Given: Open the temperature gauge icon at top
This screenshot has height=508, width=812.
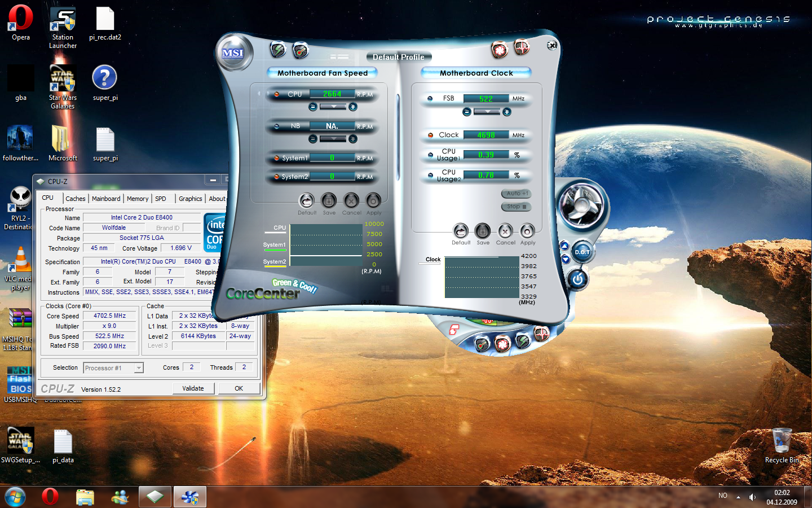Looking at the screenshot, I should coord(301,50).
